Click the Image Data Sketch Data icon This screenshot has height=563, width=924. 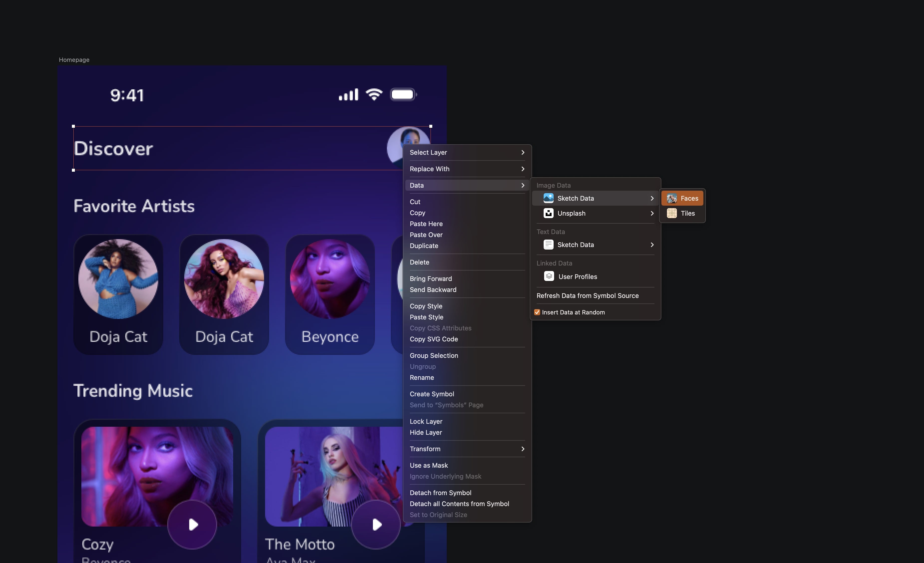pos(548,198)
